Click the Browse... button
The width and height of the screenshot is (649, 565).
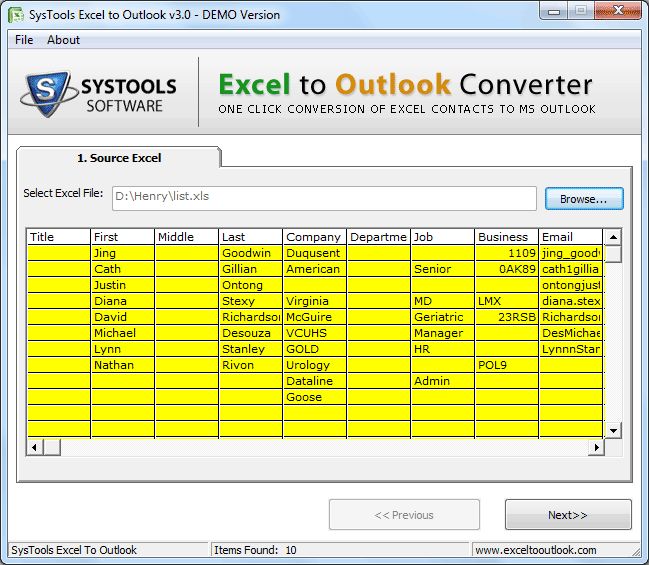(x=584, y=199)
